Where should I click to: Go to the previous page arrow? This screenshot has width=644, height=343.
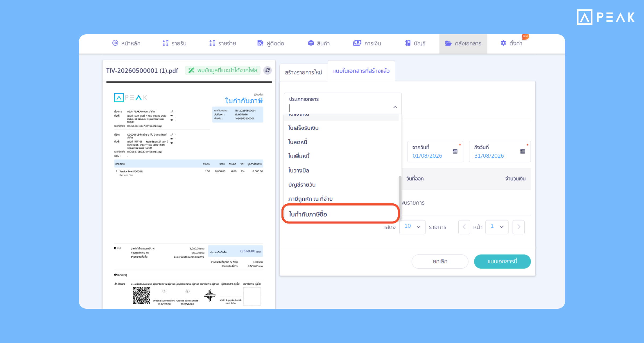coord(464,227)
